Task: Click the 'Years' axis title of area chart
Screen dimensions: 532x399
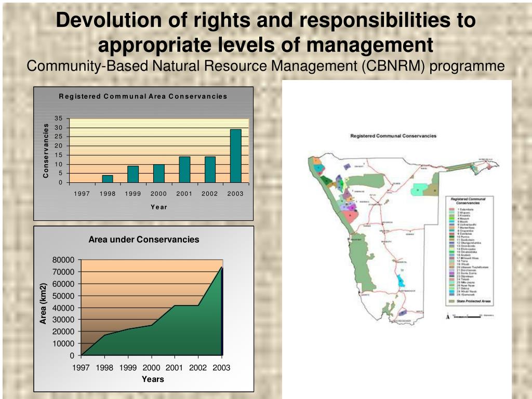Action: coord(153,379)
